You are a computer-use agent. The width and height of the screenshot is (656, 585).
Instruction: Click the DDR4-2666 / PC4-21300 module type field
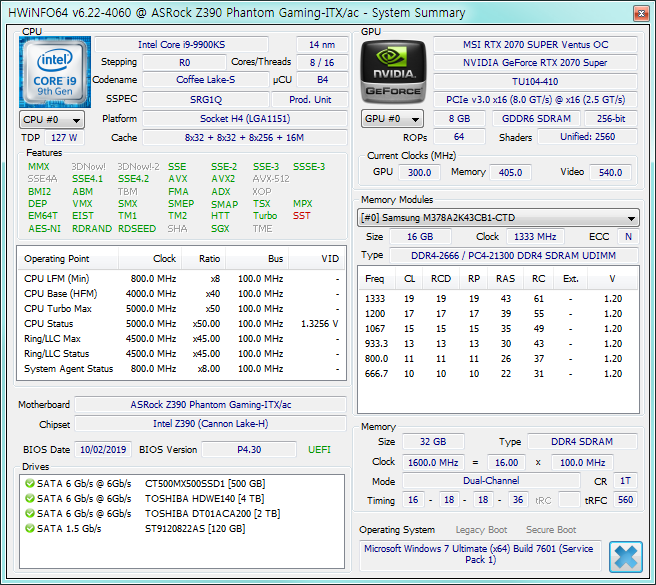tap(514, 255)
